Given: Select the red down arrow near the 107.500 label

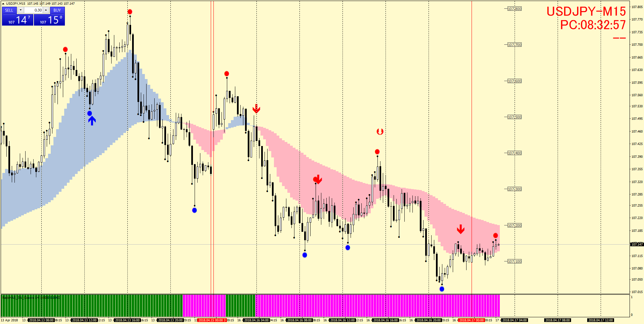Looking at the screenshot, I should pos(256,108).
